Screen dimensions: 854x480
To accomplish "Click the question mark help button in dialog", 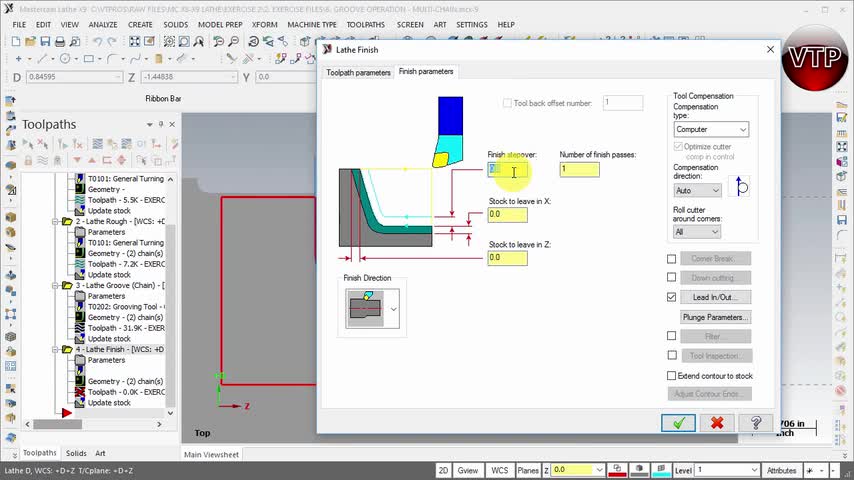I will pos(755,423).
